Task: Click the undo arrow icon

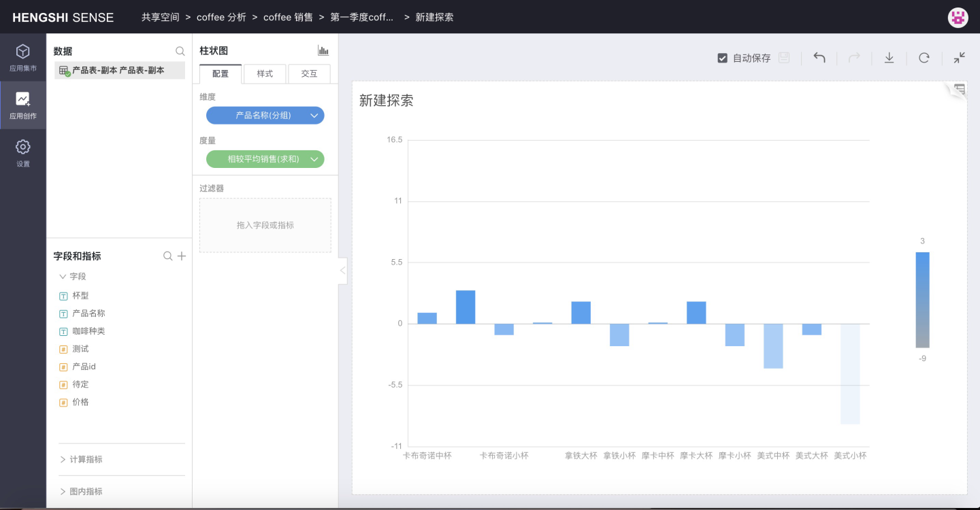Action: 819,58
